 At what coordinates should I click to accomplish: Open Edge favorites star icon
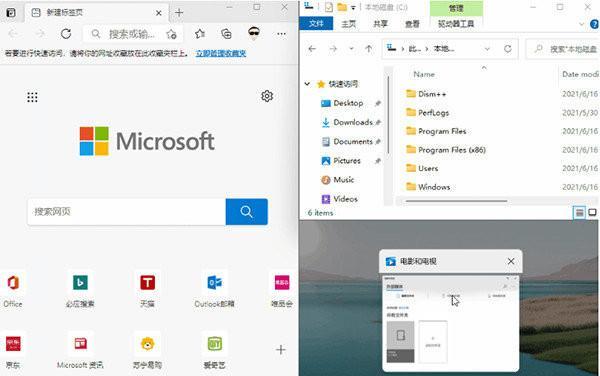click(x=199, y=34)
